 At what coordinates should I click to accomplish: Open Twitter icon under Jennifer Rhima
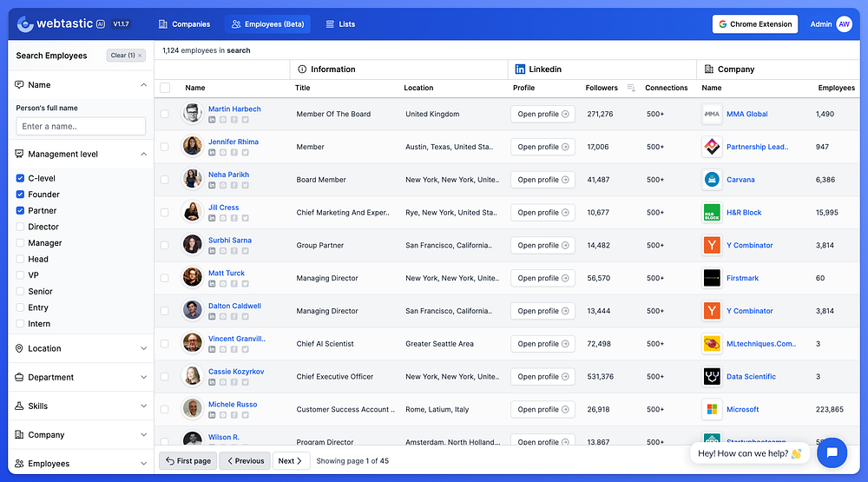coord(246,152)
